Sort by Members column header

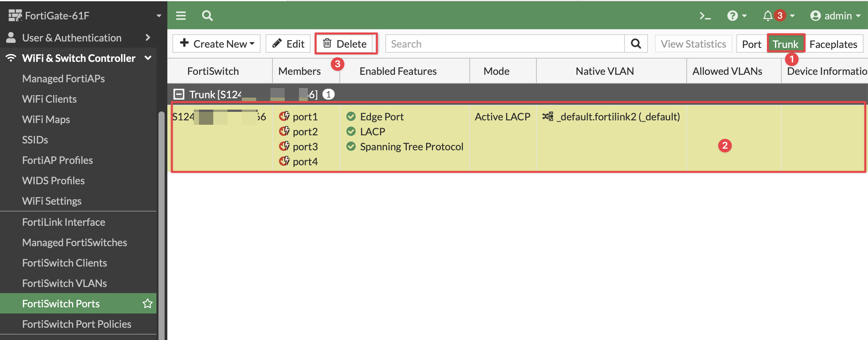pyautogui.click(x=299, y=71)
